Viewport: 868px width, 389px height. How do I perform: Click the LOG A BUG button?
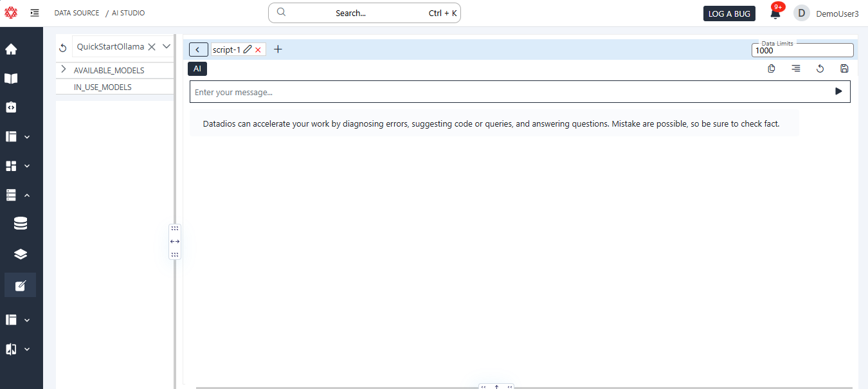click(x=729, y=14)
